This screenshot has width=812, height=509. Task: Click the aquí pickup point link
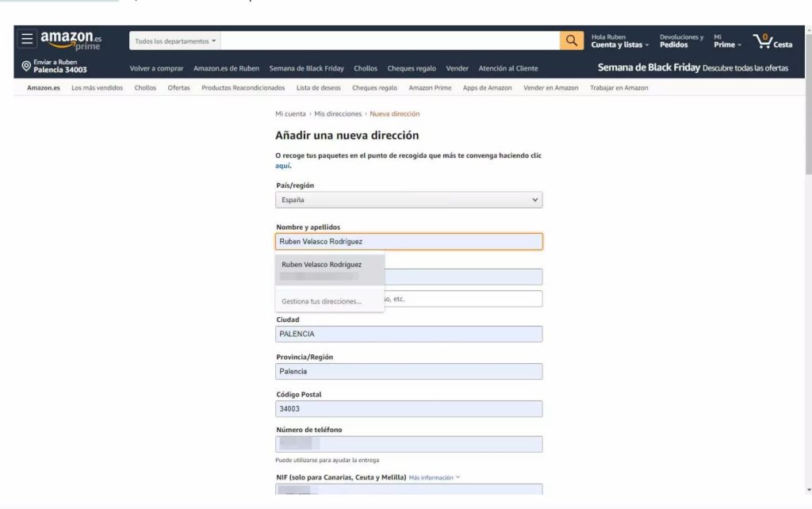click(283, 166)
